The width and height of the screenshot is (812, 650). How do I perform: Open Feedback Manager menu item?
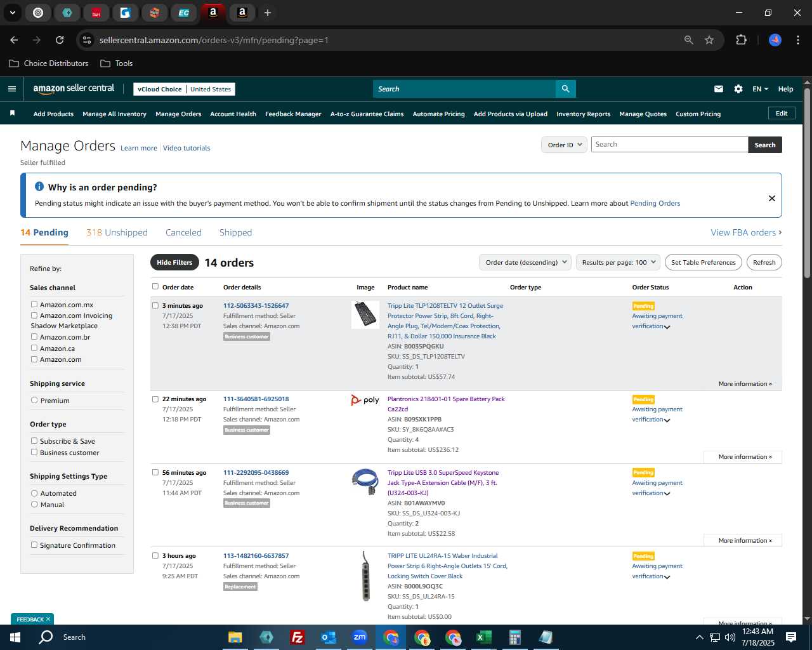293,114
